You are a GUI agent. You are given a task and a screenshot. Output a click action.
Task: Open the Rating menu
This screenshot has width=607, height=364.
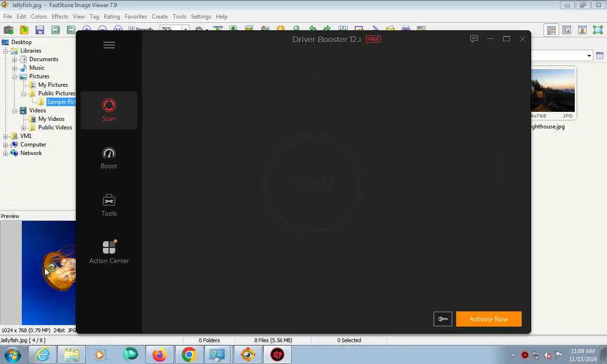tap(112, 16)
